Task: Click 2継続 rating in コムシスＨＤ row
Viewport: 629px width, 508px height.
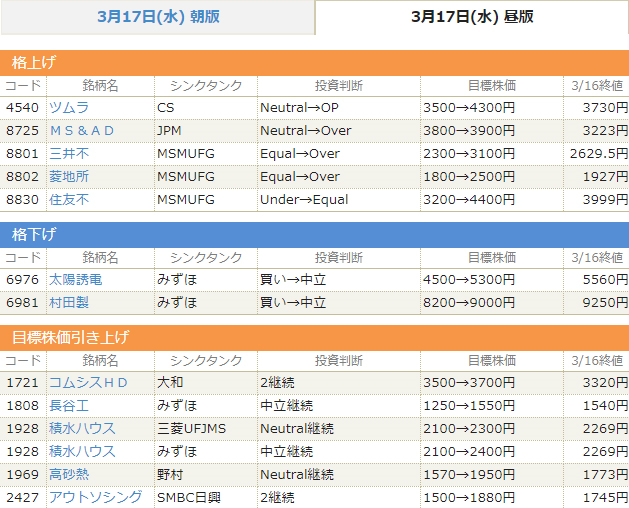Action: 339,383
